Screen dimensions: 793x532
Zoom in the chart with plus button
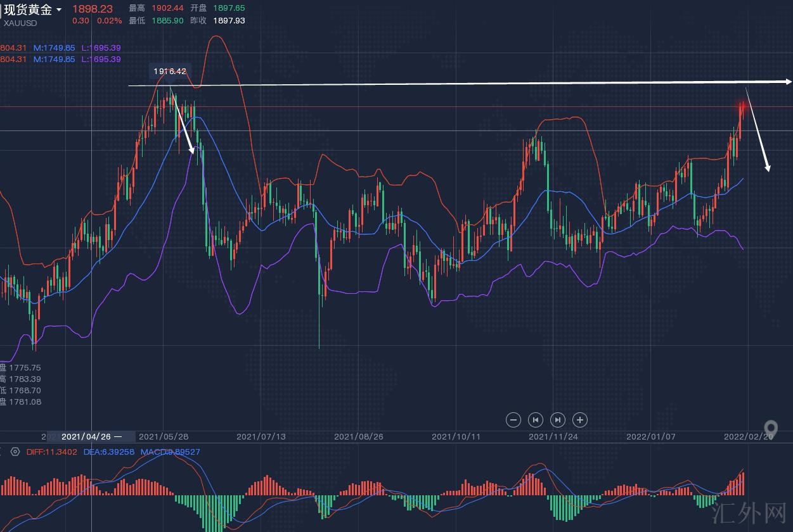point(579,419)
